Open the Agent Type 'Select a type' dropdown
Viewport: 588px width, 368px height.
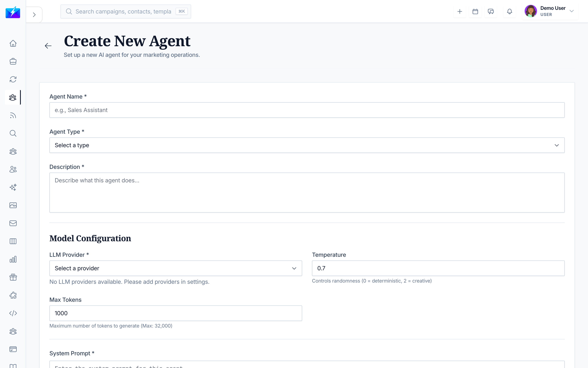(307, 145)
